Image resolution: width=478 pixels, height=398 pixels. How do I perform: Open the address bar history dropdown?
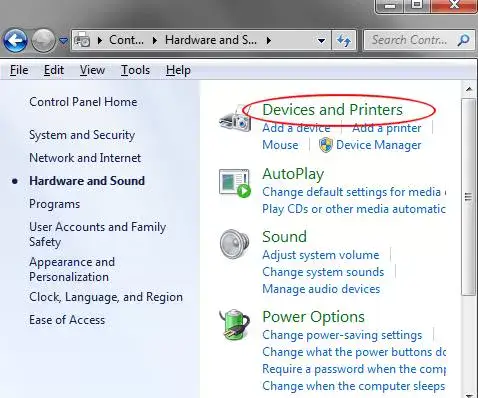[321, 41]
